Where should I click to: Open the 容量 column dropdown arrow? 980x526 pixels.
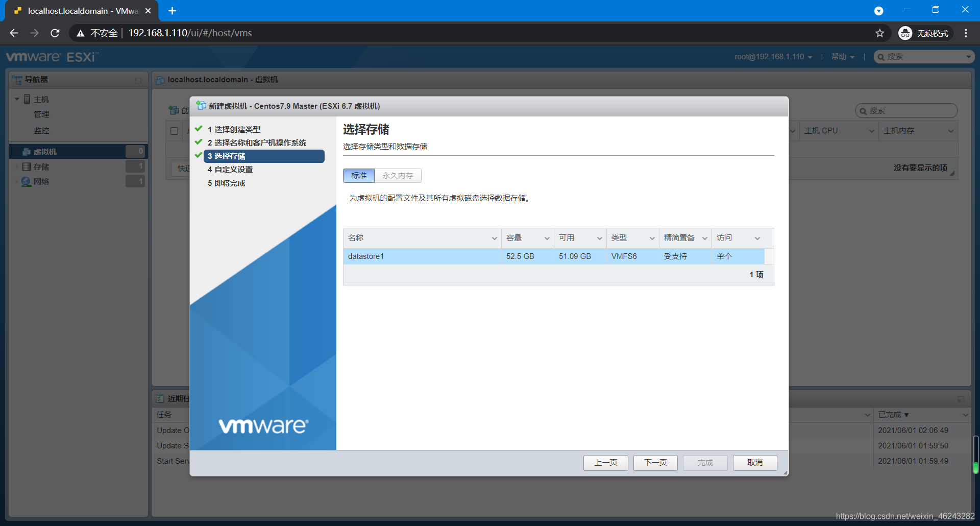point(547,238)
